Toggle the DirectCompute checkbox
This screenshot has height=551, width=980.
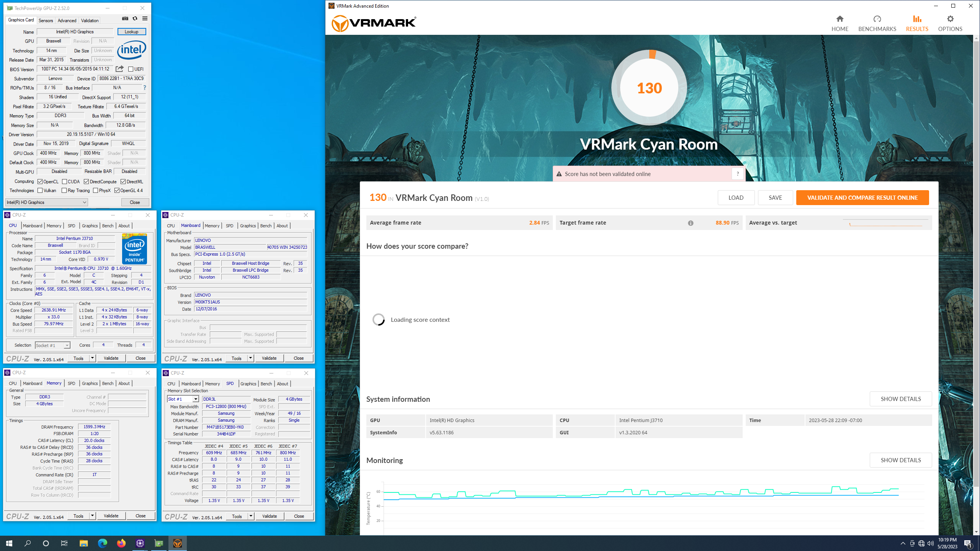pyautogui.click(x=86, y=182)
